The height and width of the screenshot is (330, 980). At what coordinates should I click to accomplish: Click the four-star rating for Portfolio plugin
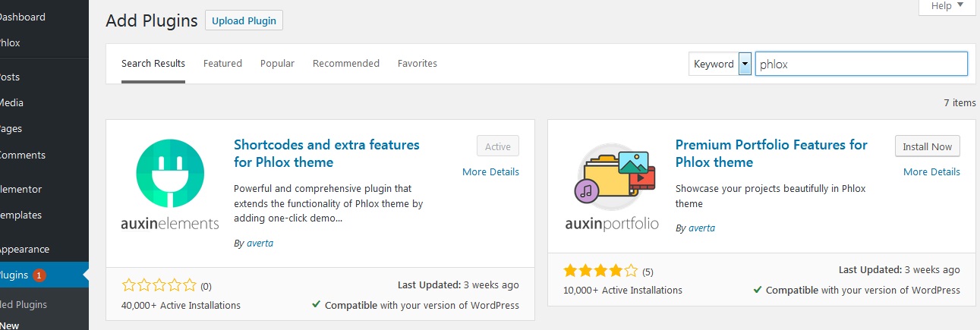tap(600, 271)
